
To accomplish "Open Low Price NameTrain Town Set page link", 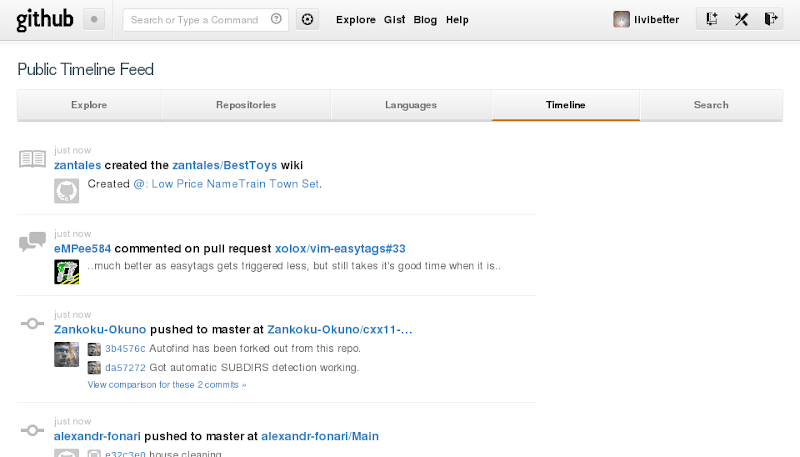I will tap(227, 184).
